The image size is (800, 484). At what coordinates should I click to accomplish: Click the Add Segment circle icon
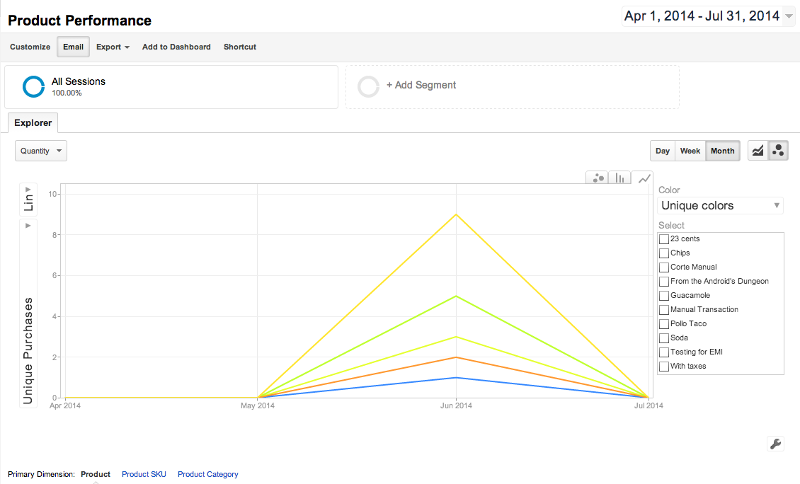368,86
